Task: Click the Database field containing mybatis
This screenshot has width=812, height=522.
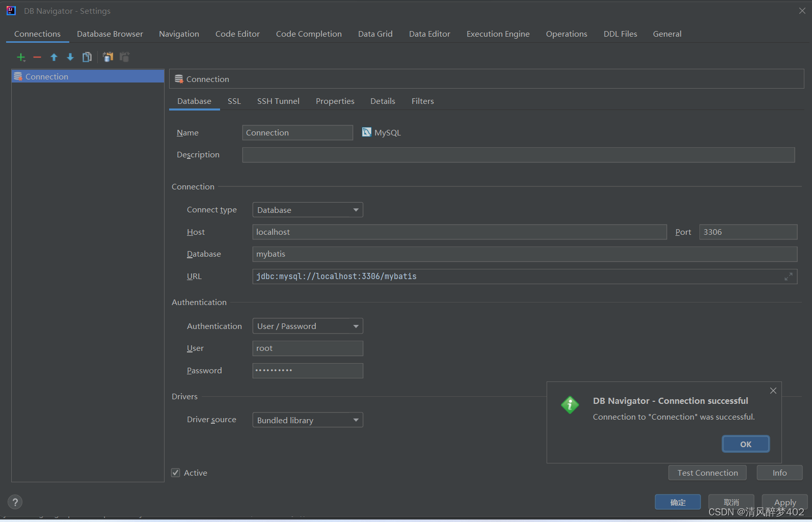Action: (x=525, y=254)
